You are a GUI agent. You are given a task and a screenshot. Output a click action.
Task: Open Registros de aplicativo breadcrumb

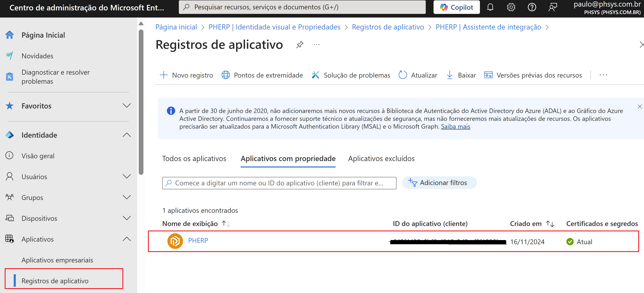point(388,27)
